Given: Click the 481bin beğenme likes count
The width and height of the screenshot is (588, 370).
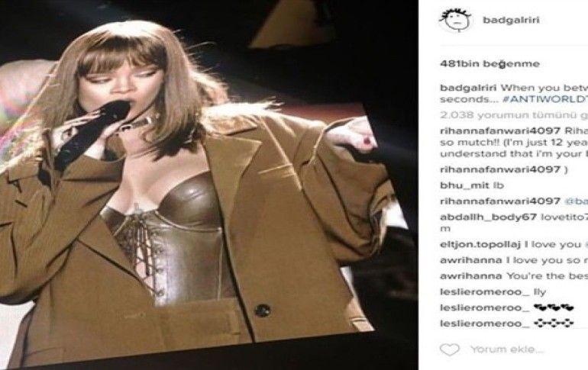Looking at the screenshot, I should click(489, 63).
